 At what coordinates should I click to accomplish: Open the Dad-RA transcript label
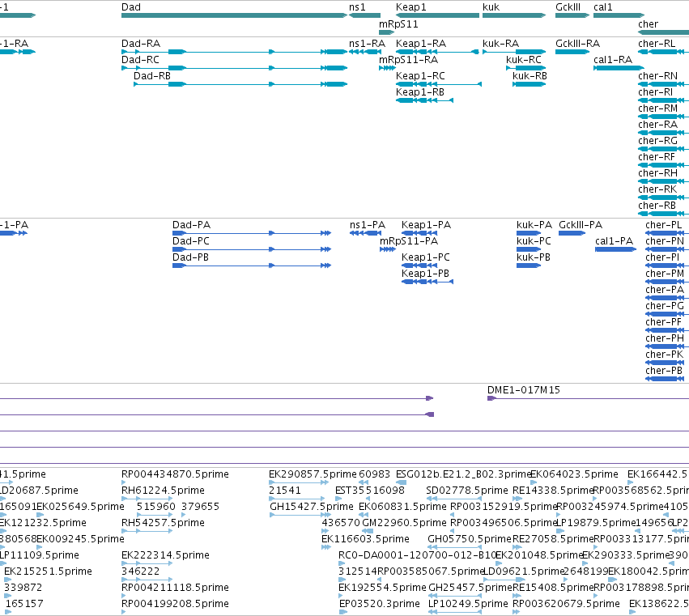[141, 44]
